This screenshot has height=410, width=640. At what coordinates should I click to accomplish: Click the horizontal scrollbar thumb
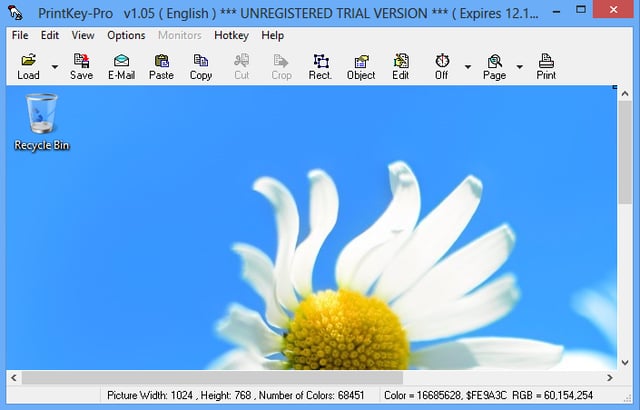(x=212, y=377)
